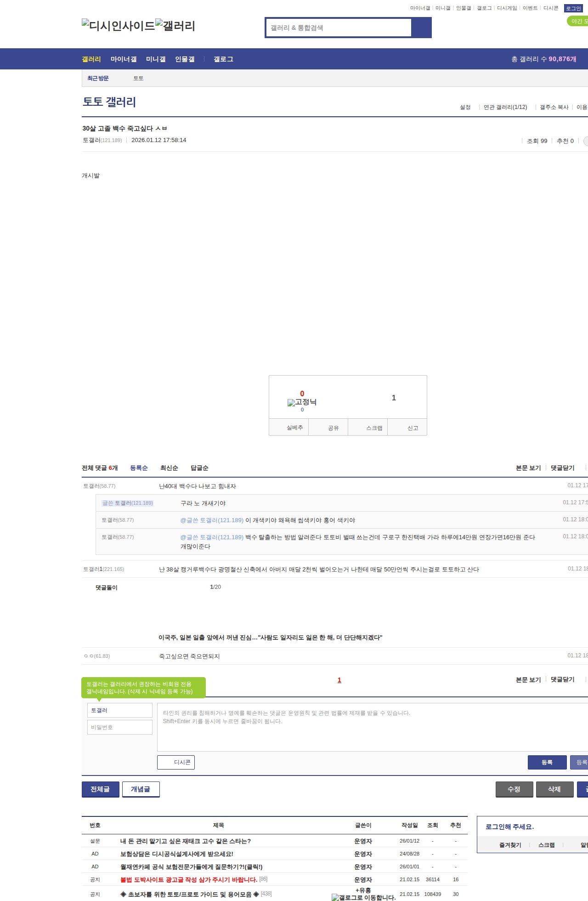Click the 최근 방문 label
This screenshot has width=588, height=901.
(x=98, y=78)
